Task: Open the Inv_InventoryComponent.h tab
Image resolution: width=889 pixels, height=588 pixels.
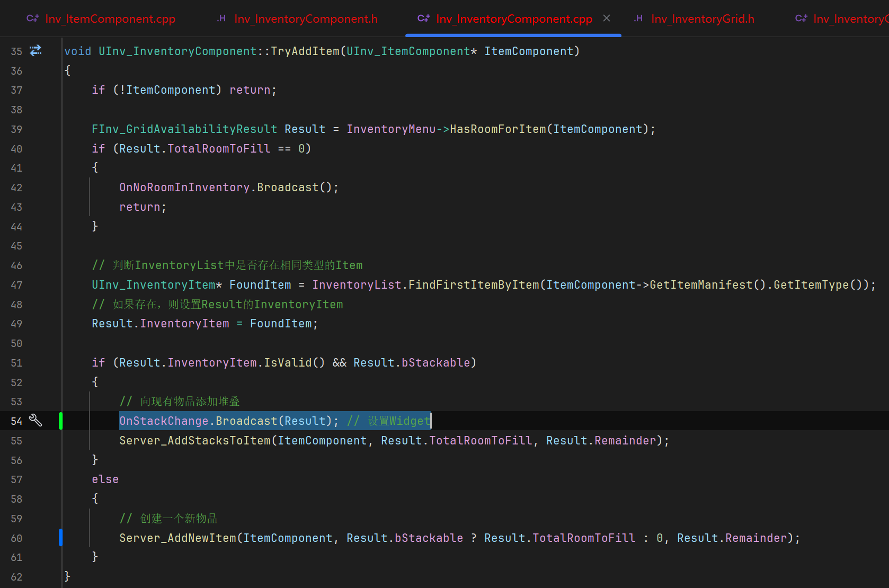Action: click(x=297, y=19)
